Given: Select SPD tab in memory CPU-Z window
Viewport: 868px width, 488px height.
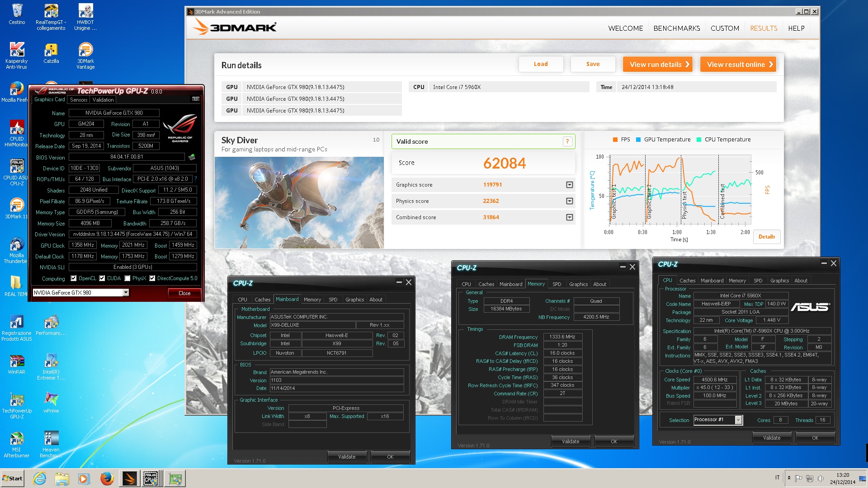Looking at the screenshot, I should point(557,284).
